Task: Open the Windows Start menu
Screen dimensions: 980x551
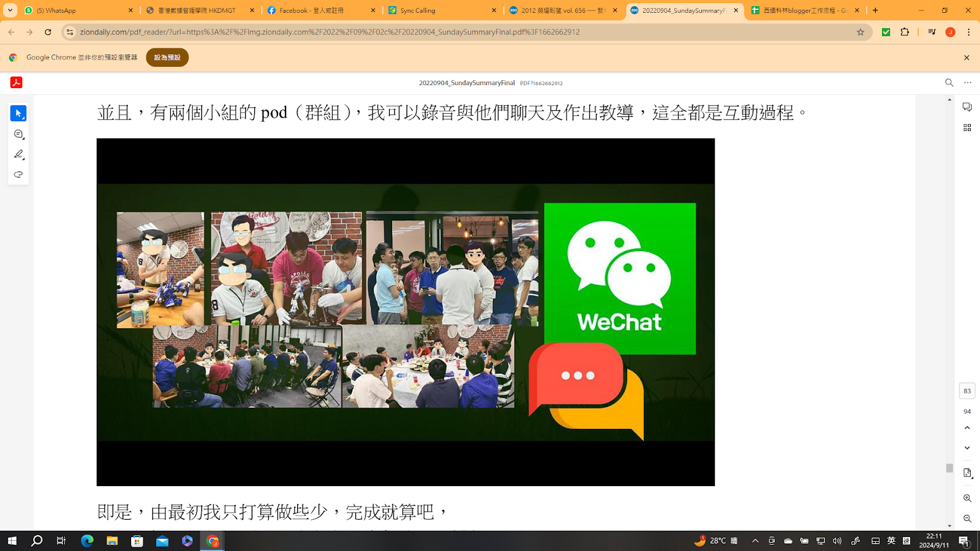Action: click(x=12, y=541)
